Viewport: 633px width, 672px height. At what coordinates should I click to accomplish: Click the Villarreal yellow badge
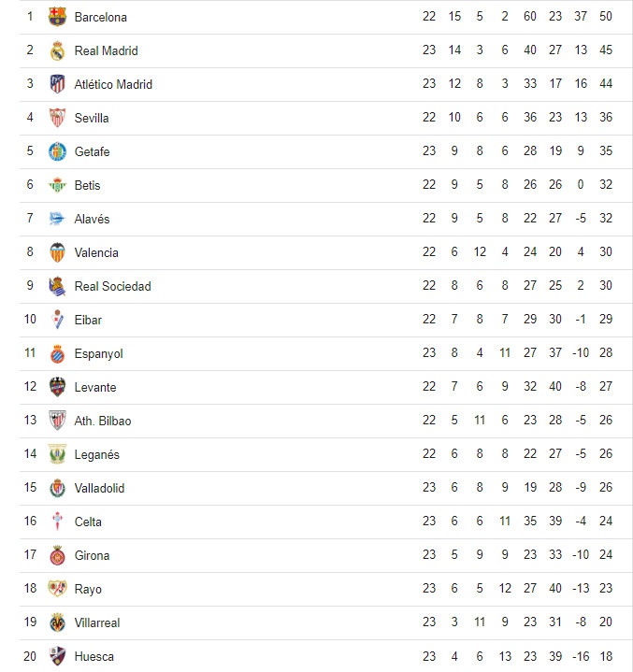(58, 622)
